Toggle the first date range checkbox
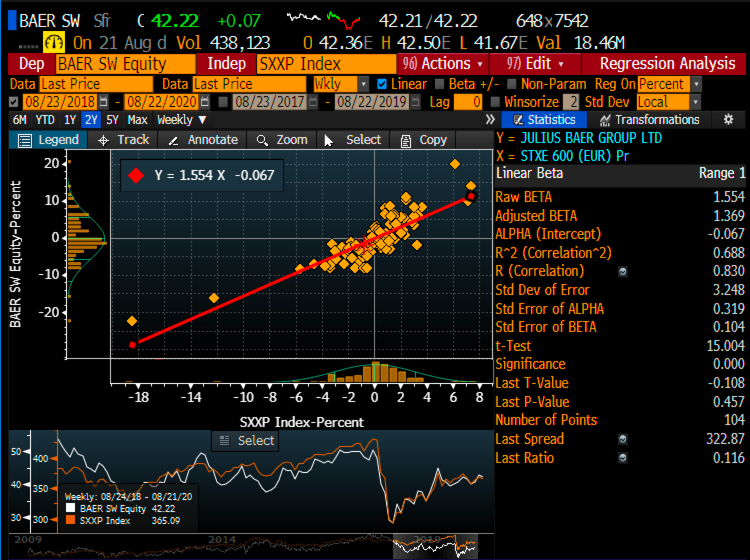The height and width of the screenshot is (560, 750). coord(14,102)
